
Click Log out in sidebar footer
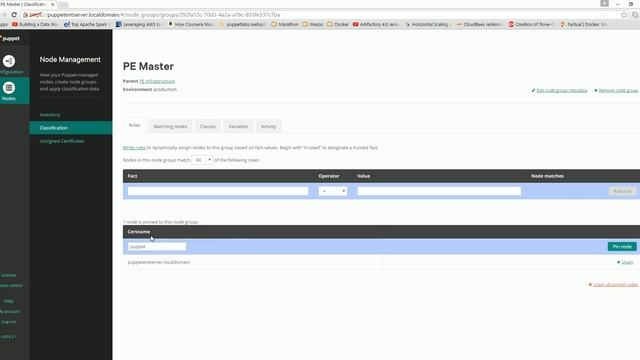[x=9, y=322]
